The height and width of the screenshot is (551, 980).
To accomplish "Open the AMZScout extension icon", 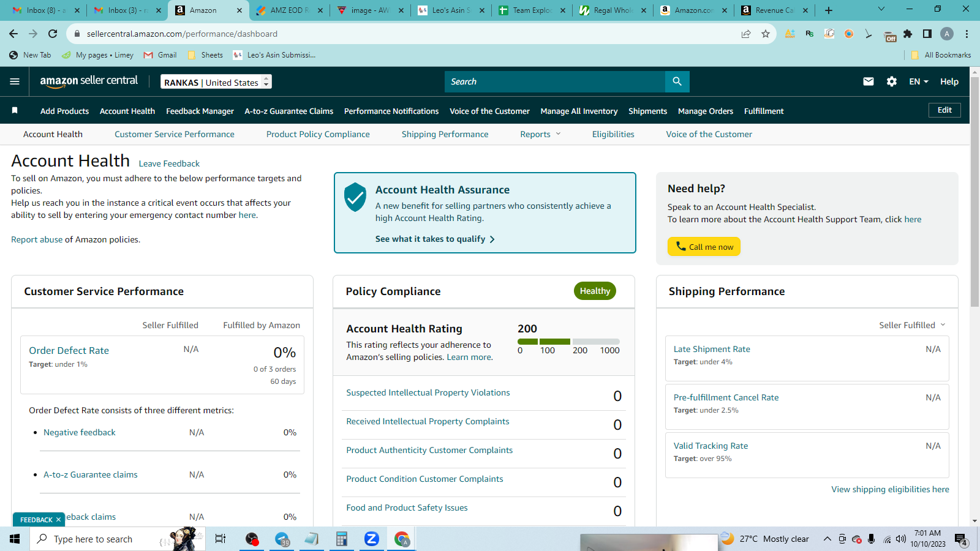I will point(790,34).
